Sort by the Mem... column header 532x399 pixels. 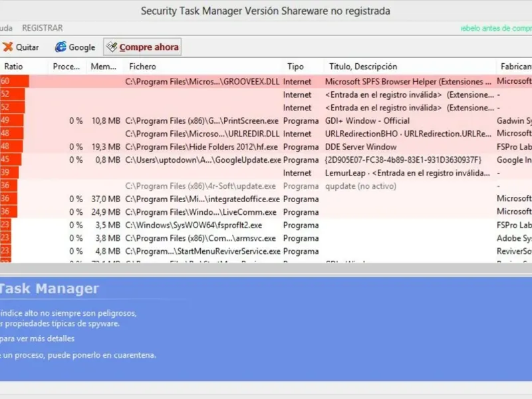(x=104, y=66)
